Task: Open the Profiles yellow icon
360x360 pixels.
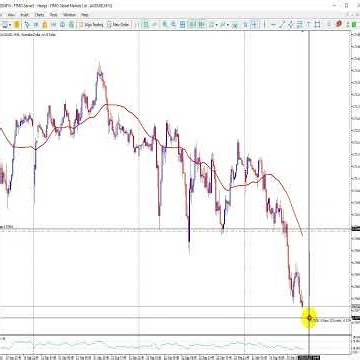Action: (x=17, y=25)
